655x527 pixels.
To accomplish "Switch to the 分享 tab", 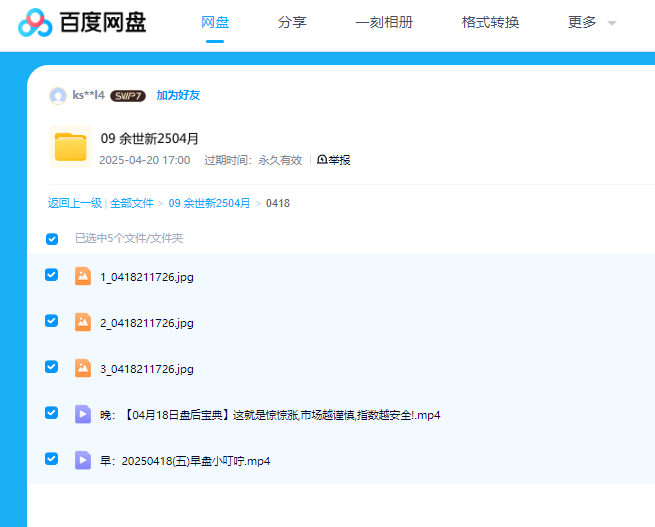I will (x=292, y=22).
